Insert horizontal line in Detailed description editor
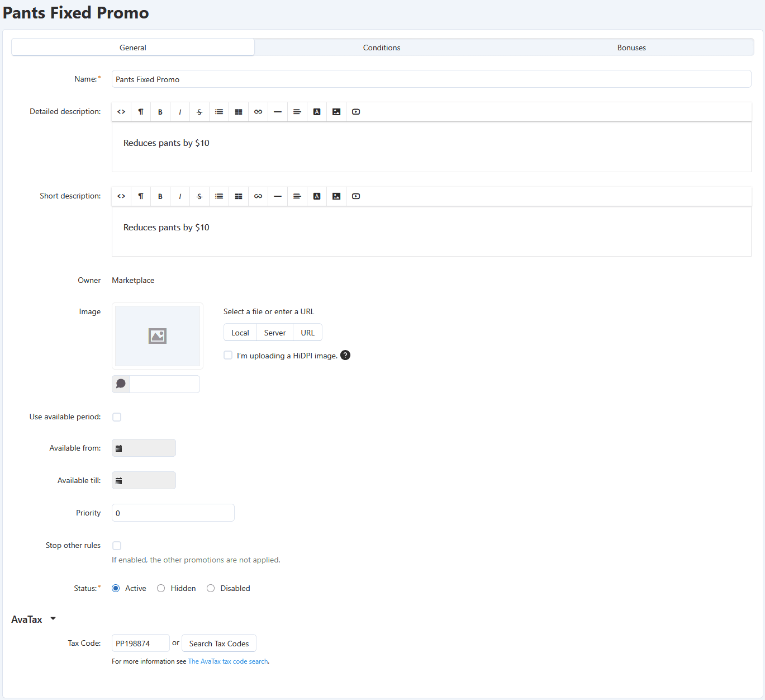Screen dimensions: 765x700 click(278, 112)
